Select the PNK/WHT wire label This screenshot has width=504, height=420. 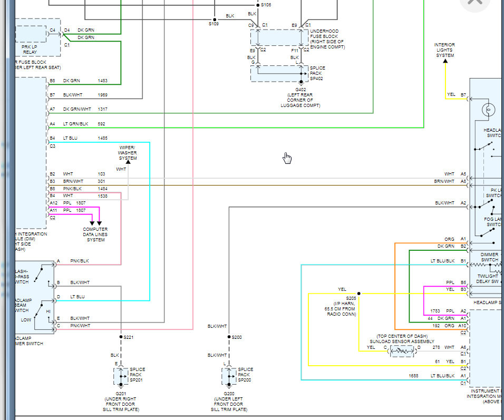pyautogui.click(x=80, y=326)
